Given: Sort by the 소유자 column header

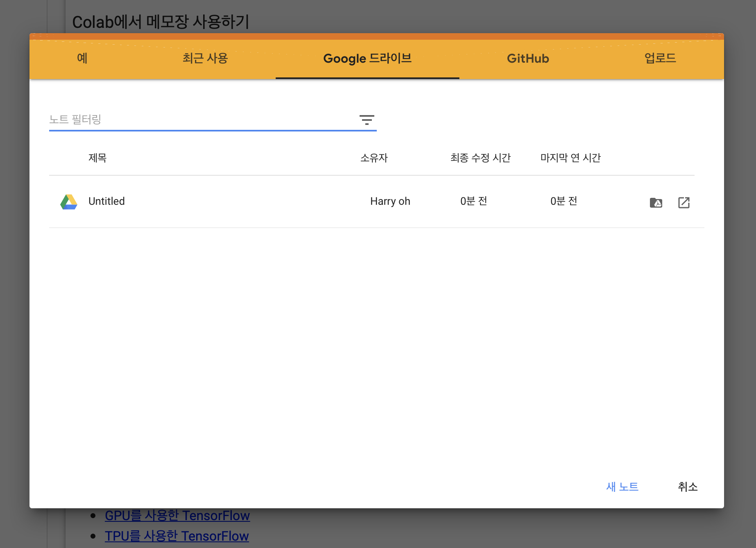Looking at the screenshot, I should click(x=374, y=158).
